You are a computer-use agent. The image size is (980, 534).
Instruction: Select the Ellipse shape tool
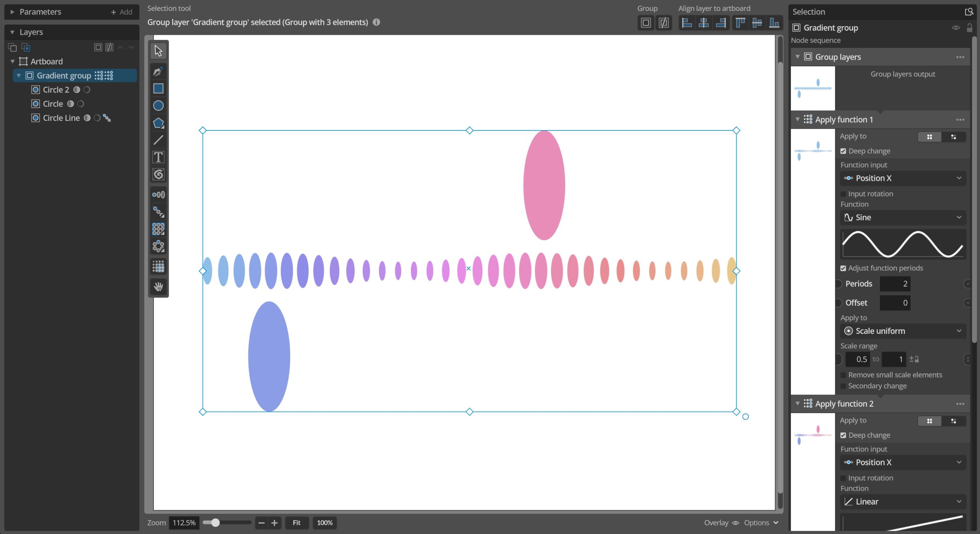click(x=158, y=106)
